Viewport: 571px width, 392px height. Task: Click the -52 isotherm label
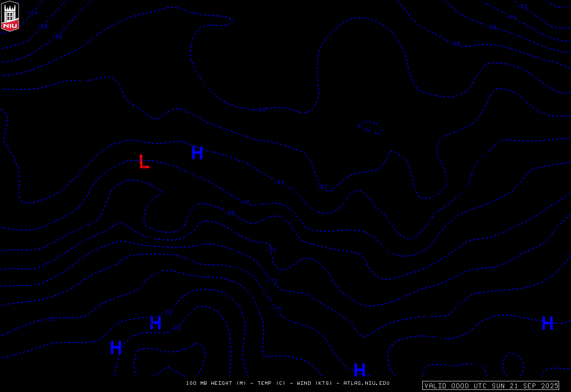coord(523,6)
